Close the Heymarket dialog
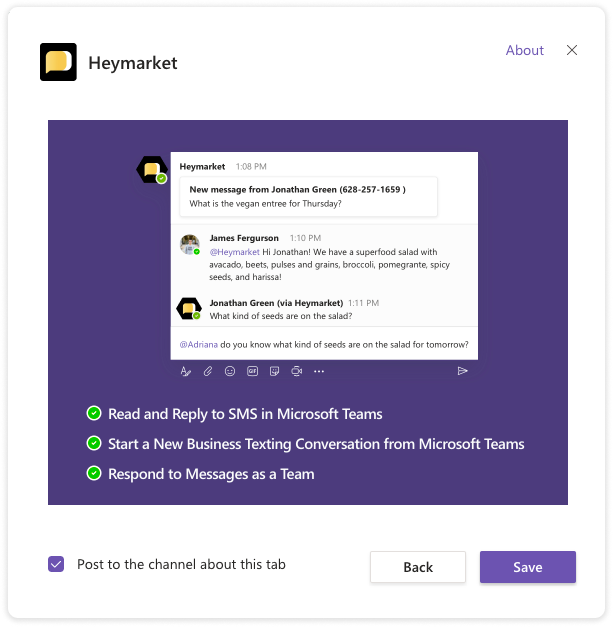This screenshot has height=627, width=613. [572, 50]
